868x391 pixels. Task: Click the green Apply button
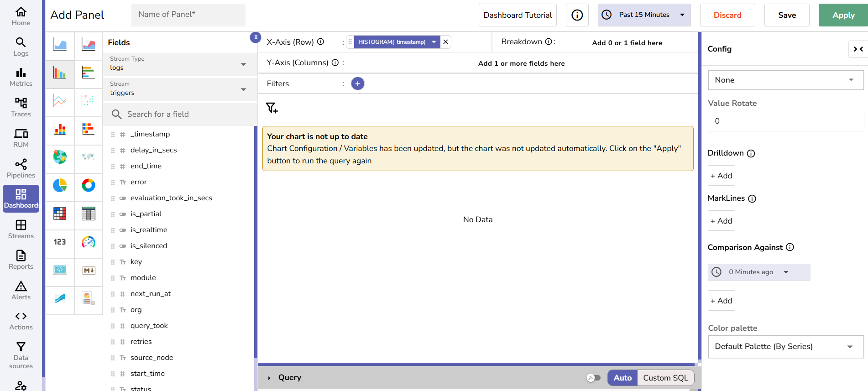[843, 15]
